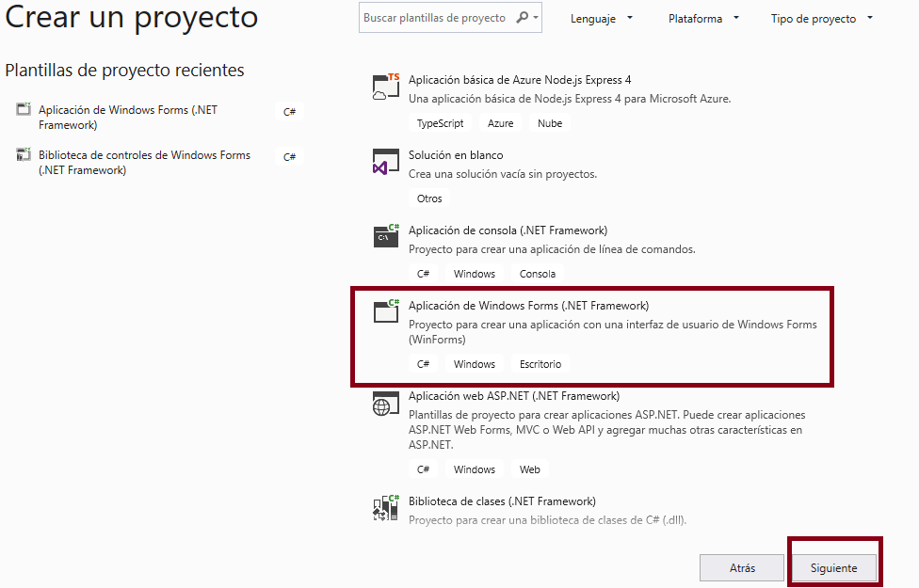Open the Plataforma filter dropdown
Viewport: 919px width, 588px height.
tap(703, 19)
